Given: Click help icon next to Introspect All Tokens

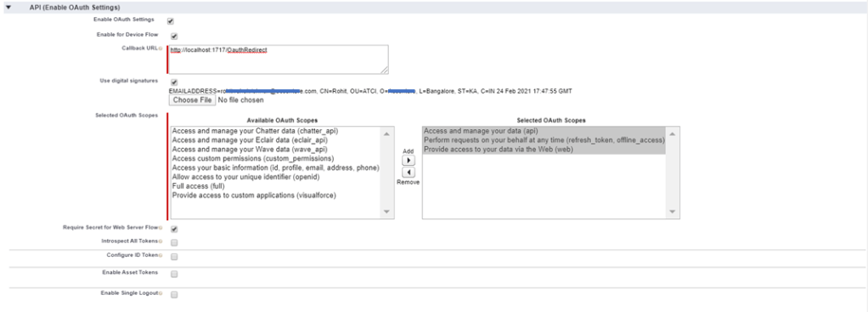Looking at the screenshot, I should [161, 241].
